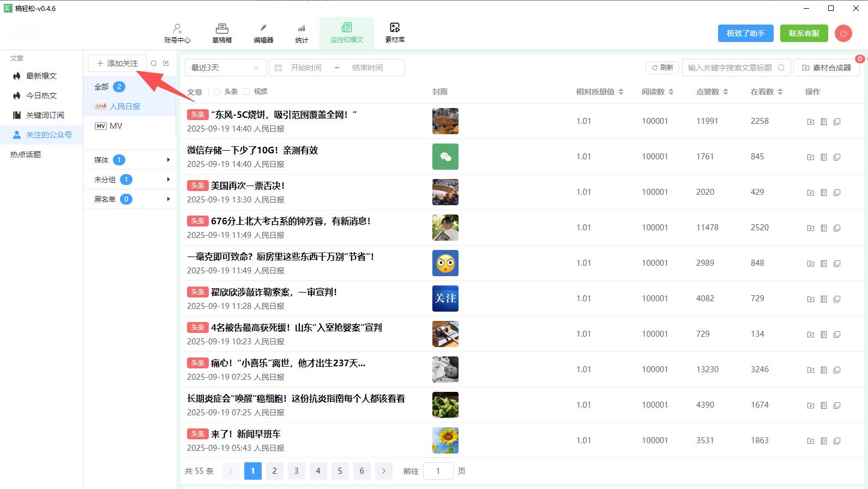
Task: Click copy icon for 钟芳蓉 row
Action: 837,228
